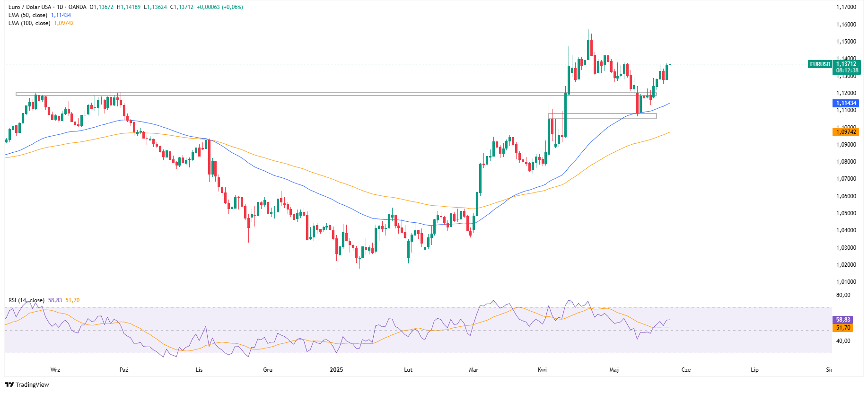
Task: Click the Lip month label on the time axis
Action: point(754,370)
